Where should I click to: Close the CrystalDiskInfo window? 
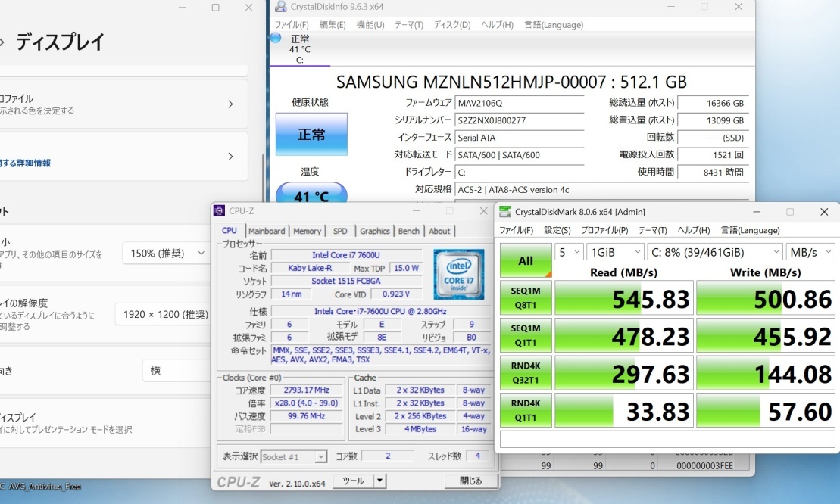pyautogui.click(x=739, y=6)
